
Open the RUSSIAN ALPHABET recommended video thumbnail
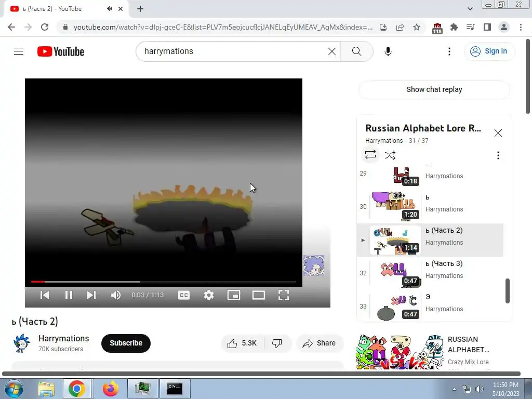tap(400, 352)
